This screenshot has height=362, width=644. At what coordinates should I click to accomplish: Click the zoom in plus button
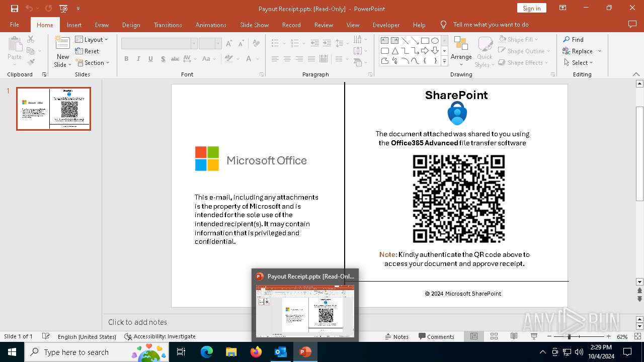[x=608, y=336]
